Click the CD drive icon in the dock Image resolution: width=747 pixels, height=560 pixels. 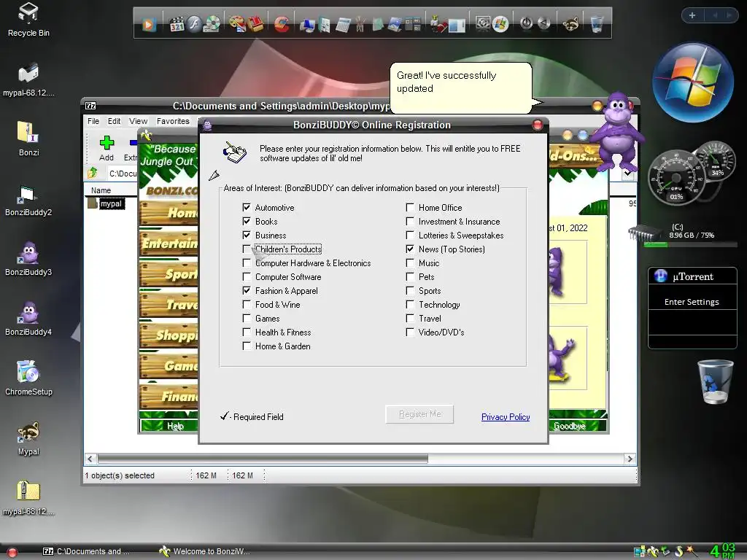(x=212, y=23)
